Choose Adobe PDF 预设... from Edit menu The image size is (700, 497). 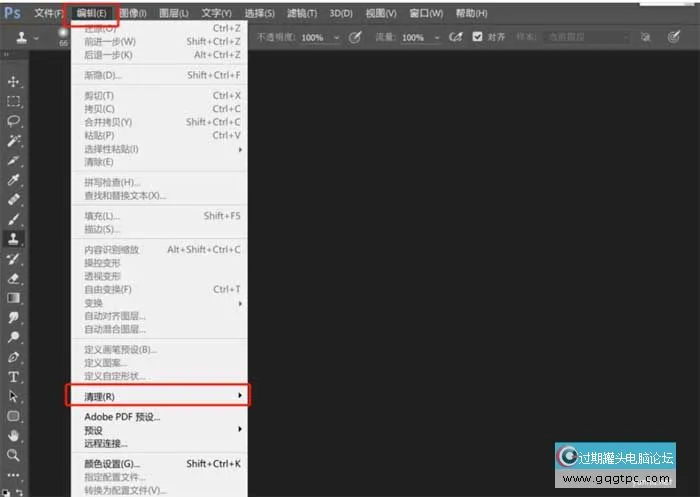(x=121, y=416)
